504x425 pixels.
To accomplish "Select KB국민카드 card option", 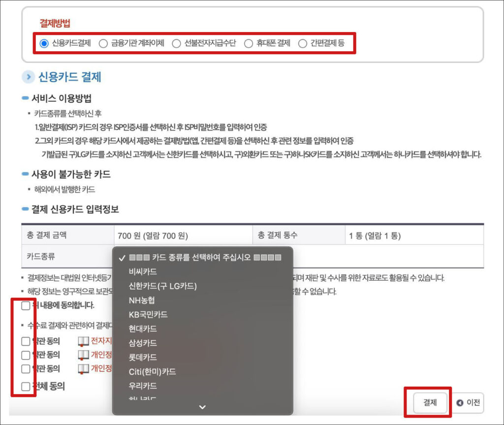I will pos(148,314).
